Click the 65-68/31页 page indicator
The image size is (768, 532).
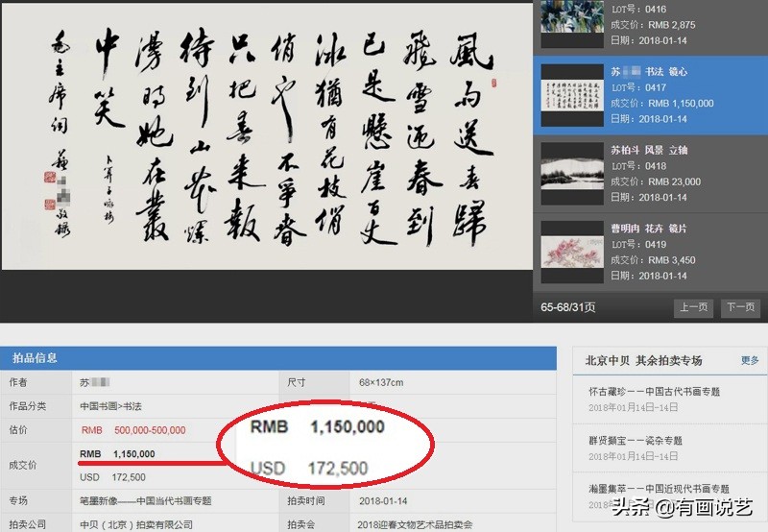[x=568, y=307]
